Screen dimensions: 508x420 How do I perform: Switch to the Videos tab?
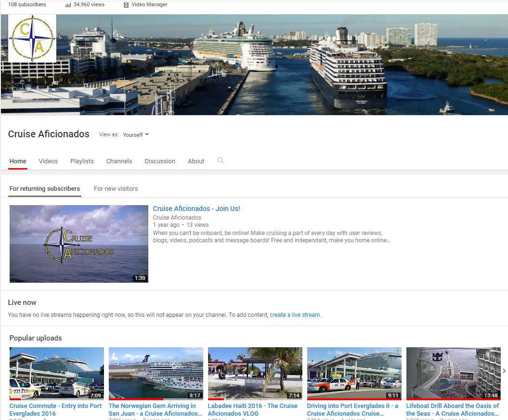point(48,161)
